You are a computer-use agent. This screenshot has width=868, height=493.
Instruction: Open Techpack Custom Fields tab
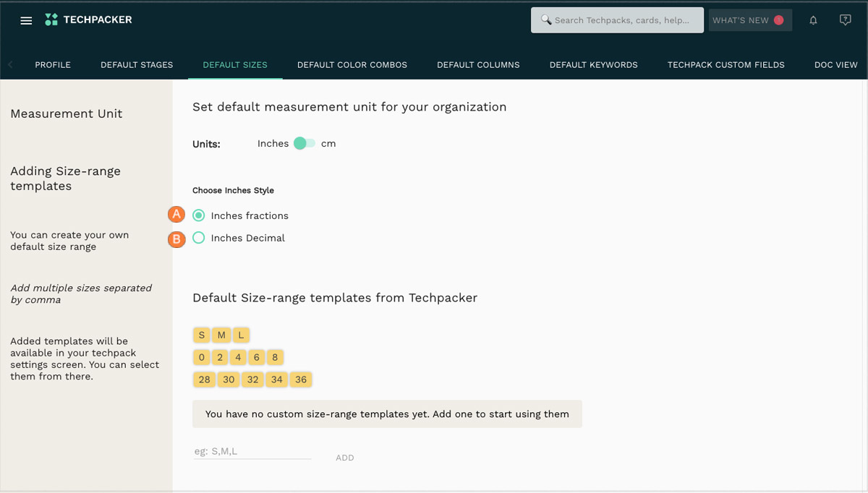[726, 65]
